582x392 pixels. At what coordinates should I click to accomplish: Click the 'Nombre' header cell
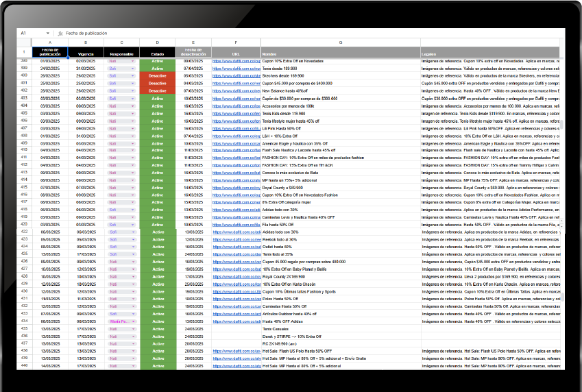pos(341,52)
